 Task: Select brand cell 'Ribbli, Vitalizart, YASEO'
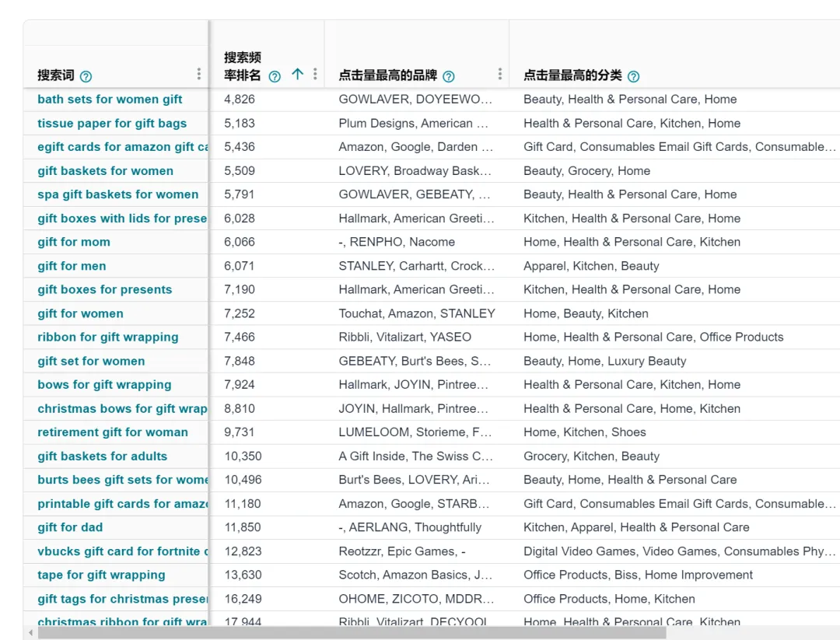pos(405,337)
